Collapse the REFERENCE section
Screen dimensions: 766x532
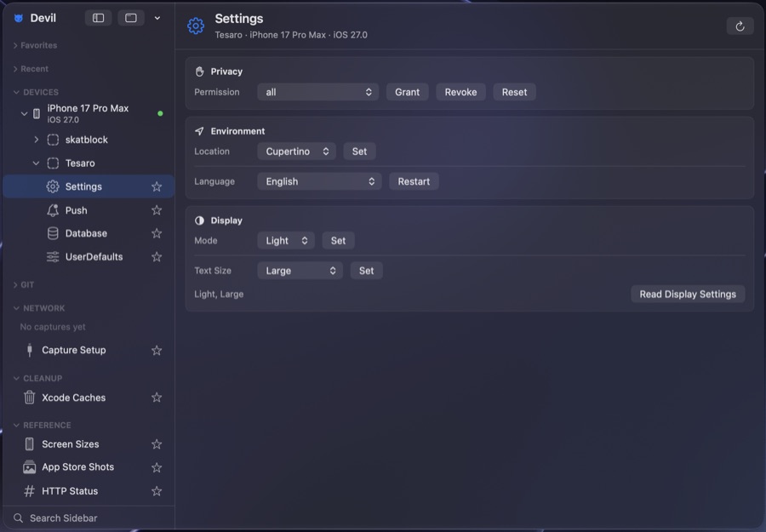click(x=16, y=426)
